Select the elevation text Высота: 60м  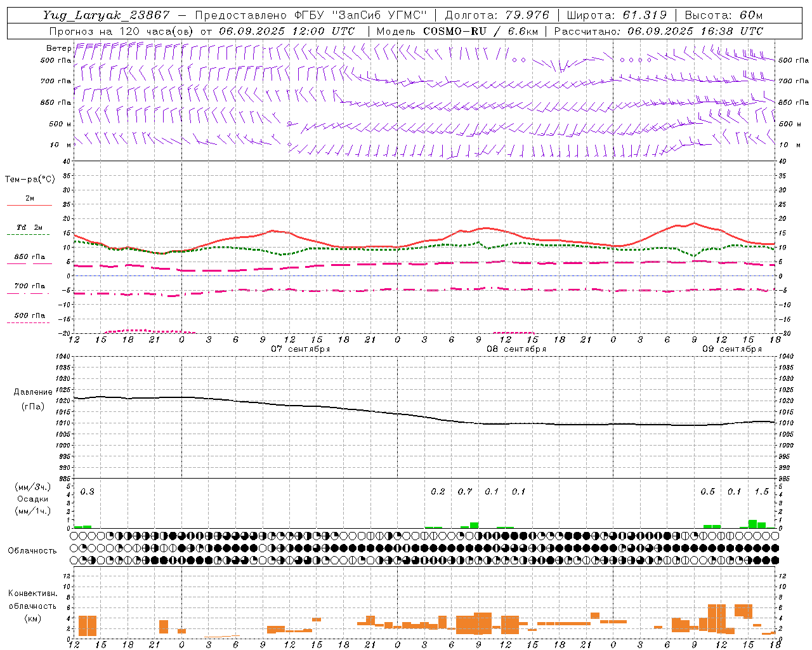coord(723,15)
